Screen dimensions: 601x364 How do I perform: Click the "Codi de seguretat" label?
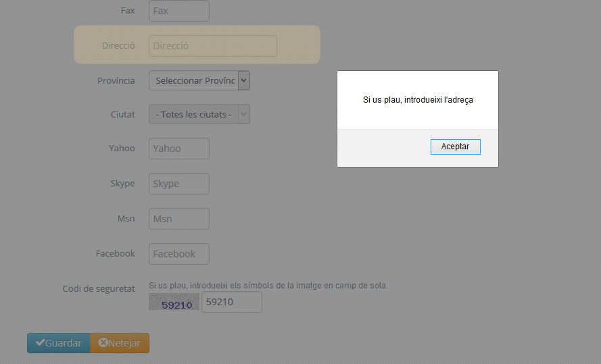tap(99, 288)
